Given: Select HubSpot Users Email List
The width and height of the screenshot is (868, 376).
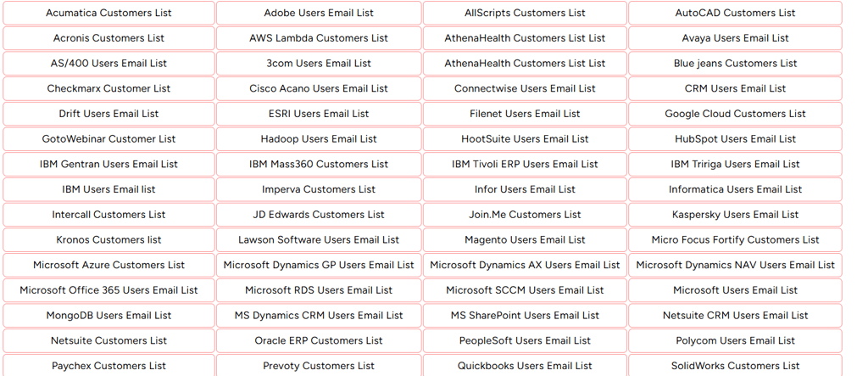Looking at the screenshot, I should point(735,139).
